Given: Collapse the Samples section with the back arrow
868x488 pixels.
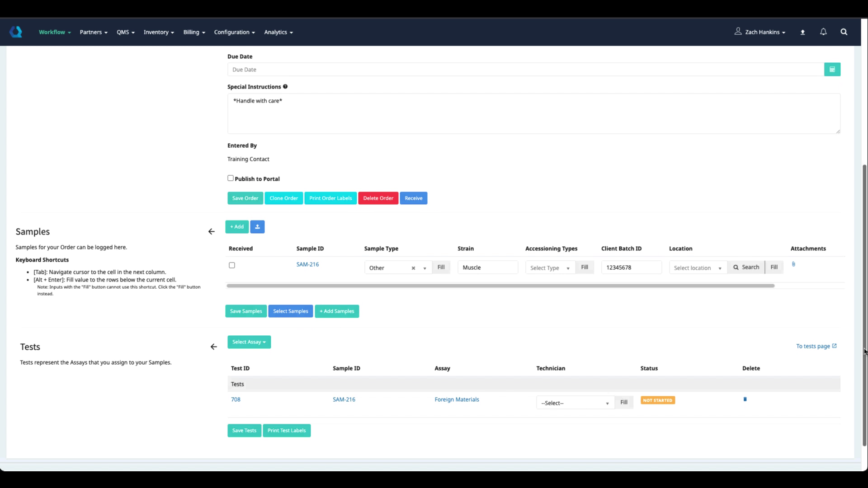Looking at the screenshot, I should (211, 232).
